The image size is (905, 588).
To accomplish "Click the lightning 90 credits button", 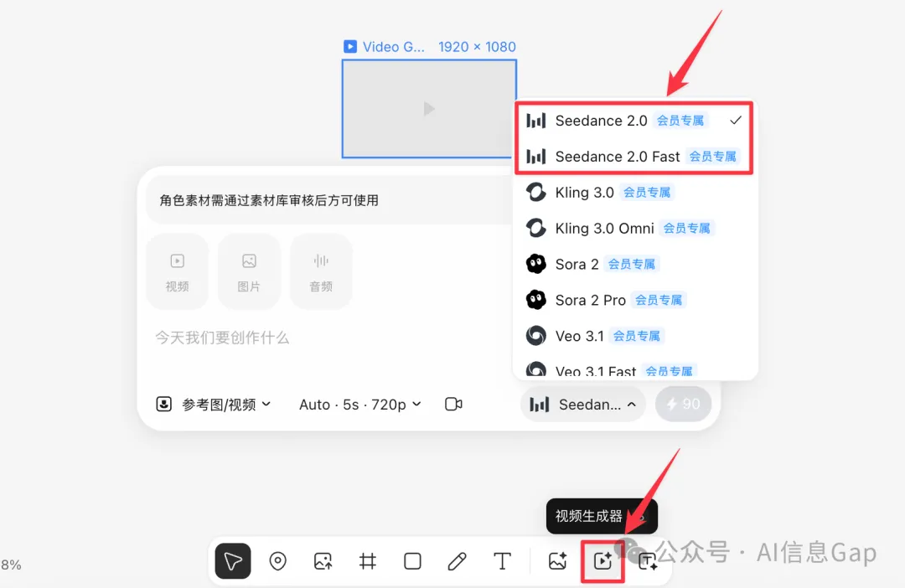I will [x=683, y=404].
